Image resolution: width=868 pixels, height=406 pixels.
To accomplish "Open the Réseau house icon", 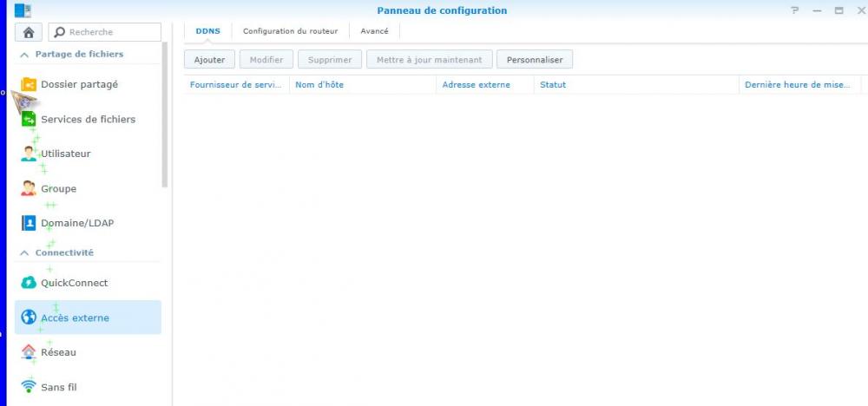I will (29, 352).
